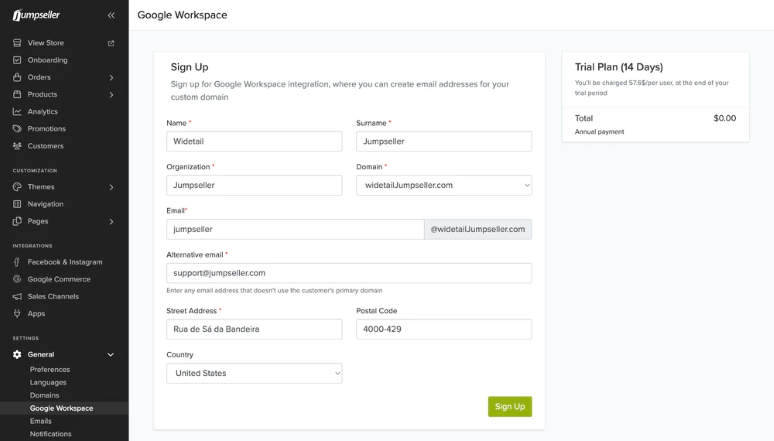The width and height of the screenshot is (774, 441).
Task: Click the Alternative email input field
Action: pyautogui.click(x=349, y=273)
